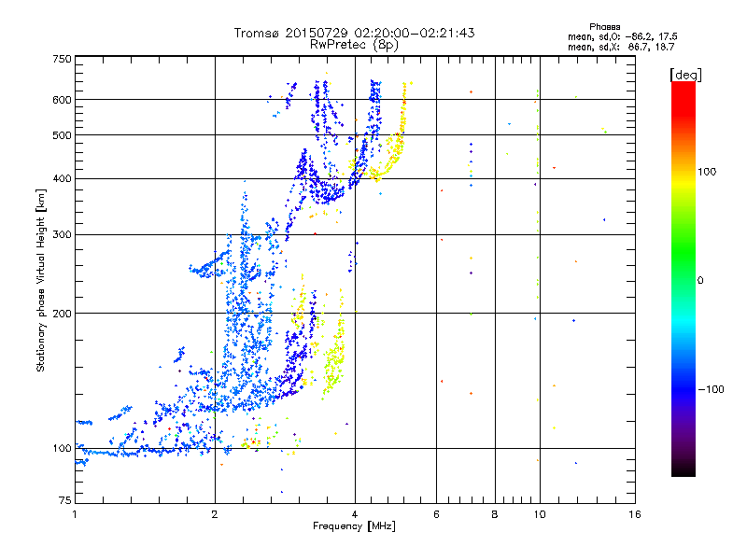747x560 pixels.
Task: Click the y-axis tick label '300'
Action: (x=62, y=235)
